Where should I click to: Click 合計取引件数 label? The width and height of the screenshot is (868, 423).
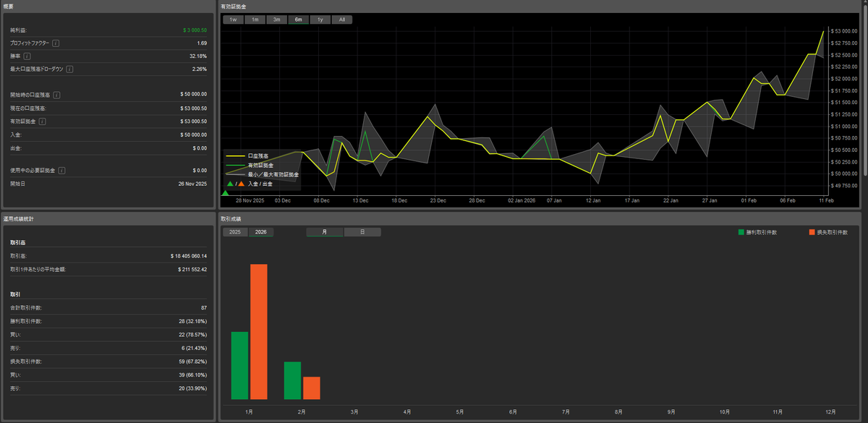point(26,308)
